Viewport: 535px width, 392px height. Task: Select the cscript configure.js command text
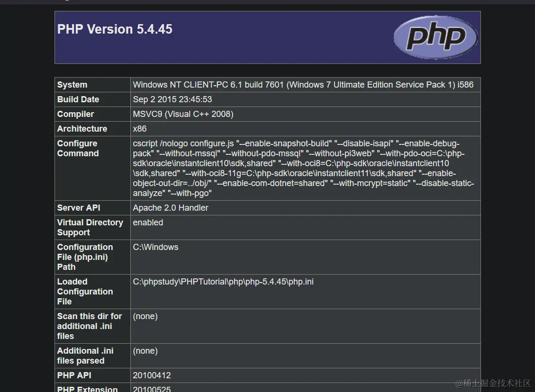303,168
